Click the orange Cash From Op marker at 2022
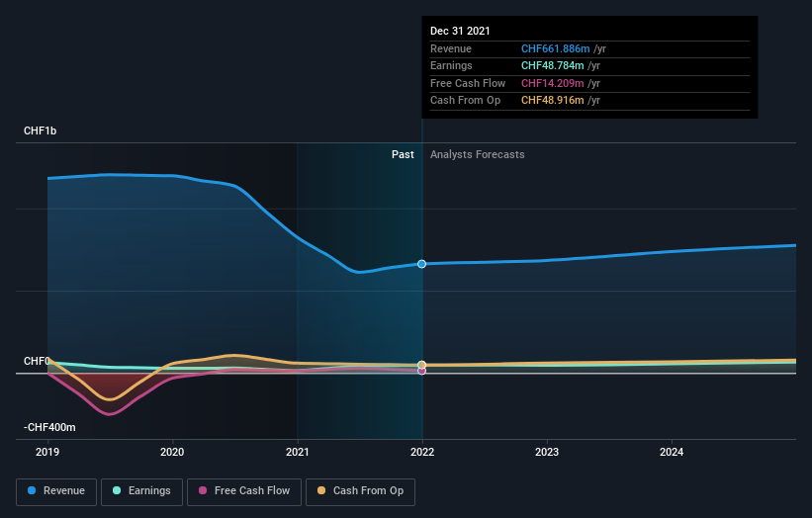This screenshot has height=518, width=812. tap(421, 365)
